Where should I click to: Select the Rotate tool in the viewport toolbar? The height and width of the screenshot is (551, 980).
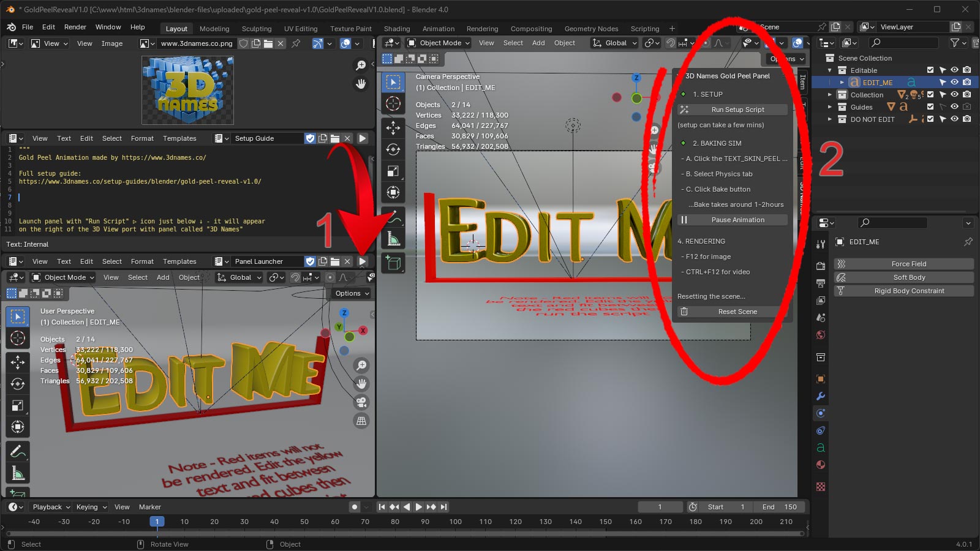point(393,149)
